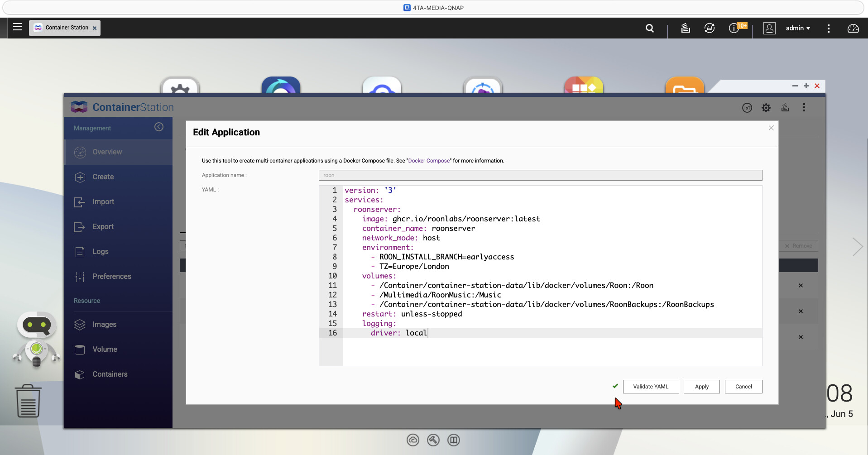Open Export in sidebar

click(x=118, y=227)
